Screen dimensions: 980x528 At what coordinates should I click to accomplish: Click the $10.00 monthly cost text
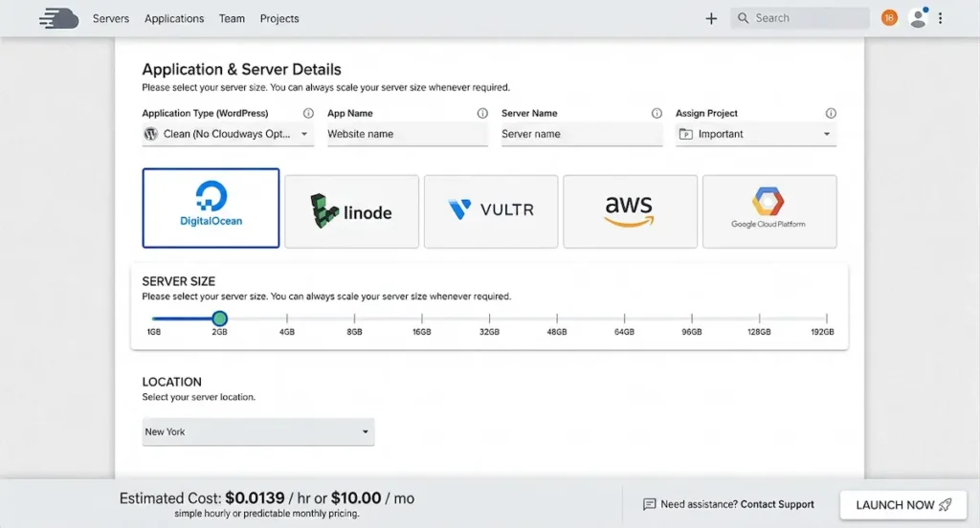pyautogui.click(x=356, y=498)
